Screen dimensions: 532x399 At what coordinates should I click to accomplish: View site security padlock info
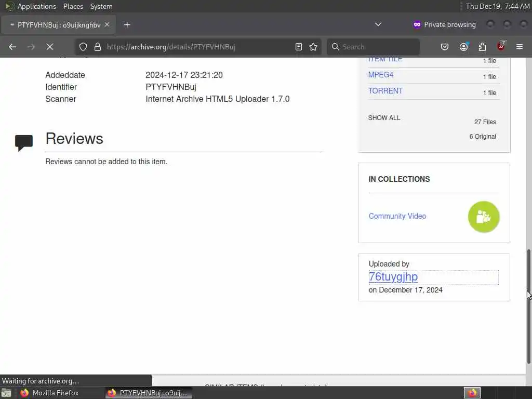98,47
